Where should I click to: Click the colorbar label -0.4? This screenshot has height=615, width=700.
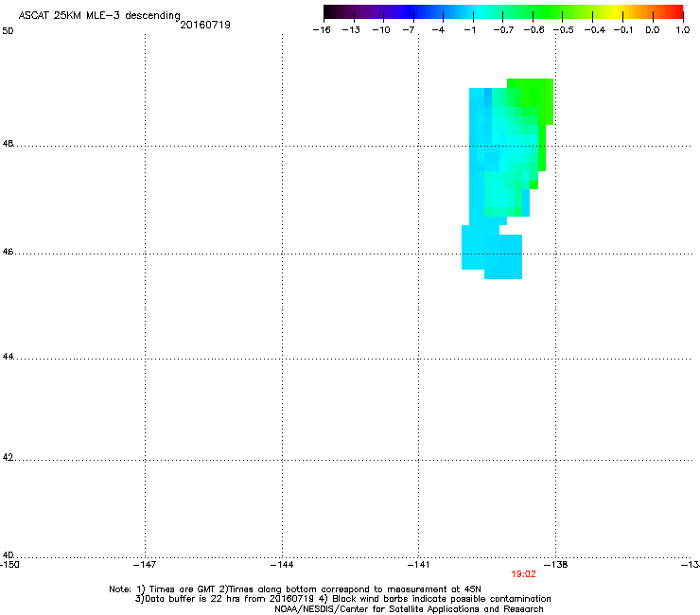[595, 30]
